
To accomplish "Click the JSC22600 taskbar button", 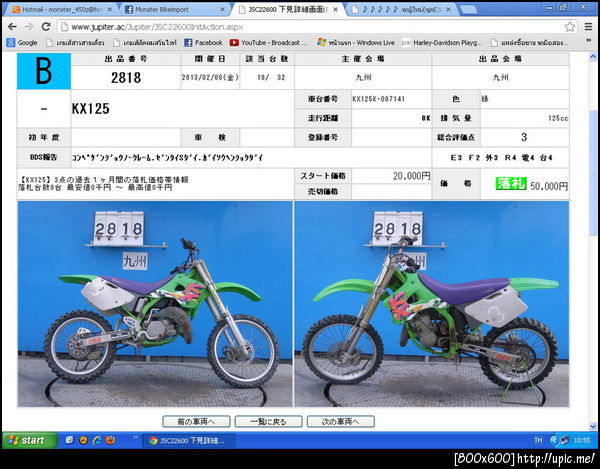I will pyautogui.click(x=189, y=441).
